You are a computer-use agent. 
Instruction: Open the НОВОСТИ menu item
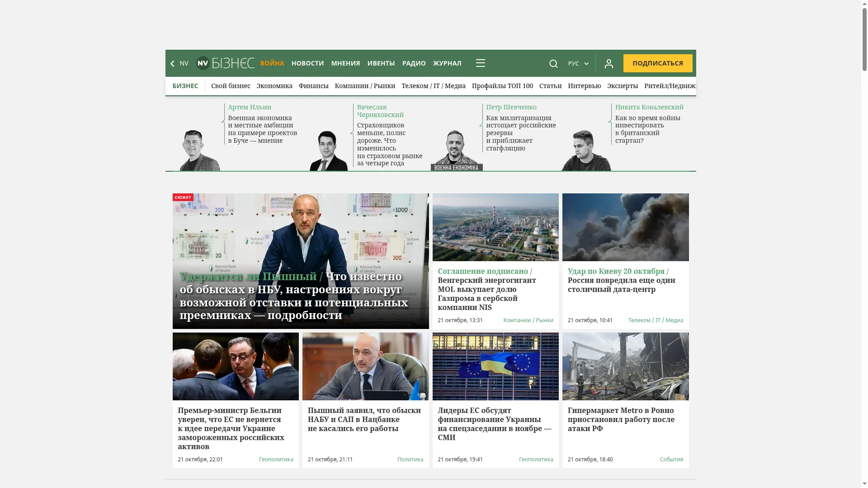tap(307, 63)
